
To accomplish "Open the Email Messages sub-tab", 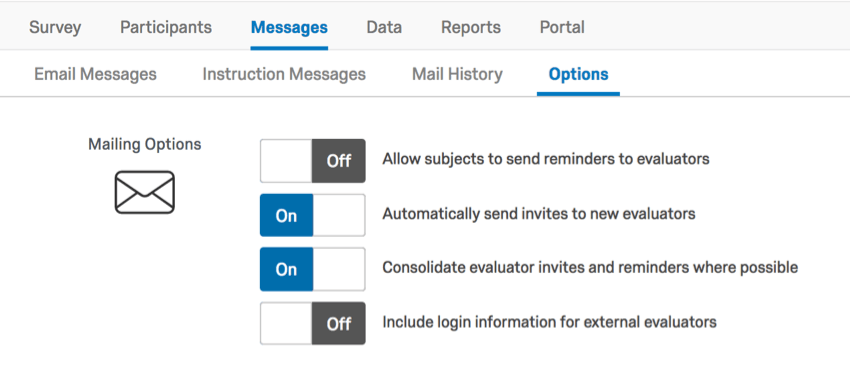I will (x=95, y=74).
